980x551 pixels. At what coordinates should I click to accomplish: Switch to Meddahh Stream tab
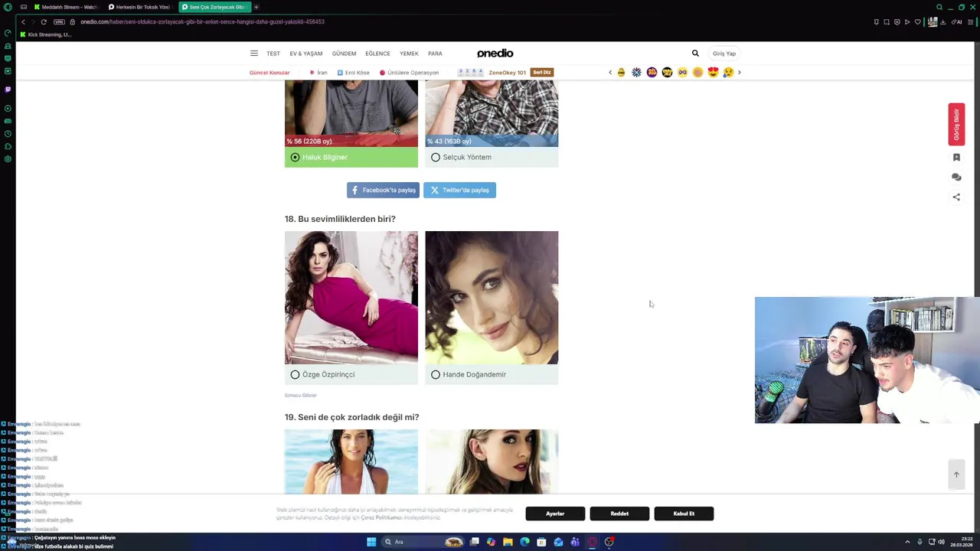[x=66, y=7]
